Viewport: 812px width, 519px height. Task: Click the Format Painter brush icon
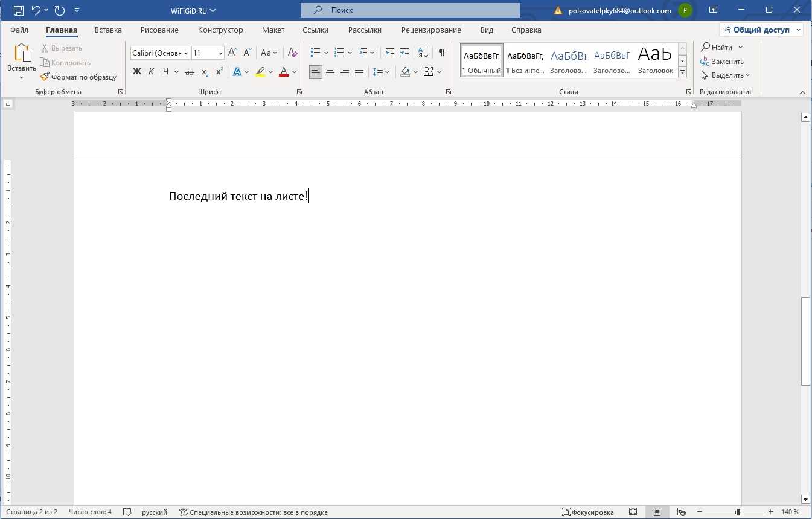(45, 77)
